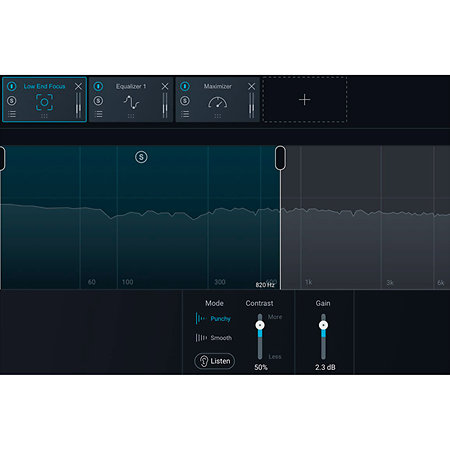Screen dimensions: 450x450
Task: Click the Listen button
Action: pos(215,361)
